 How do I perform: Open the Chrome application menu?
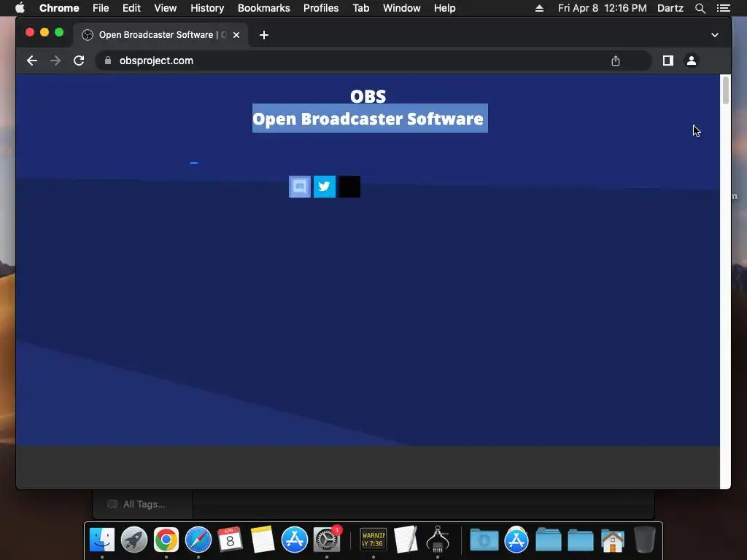[59, 8]
